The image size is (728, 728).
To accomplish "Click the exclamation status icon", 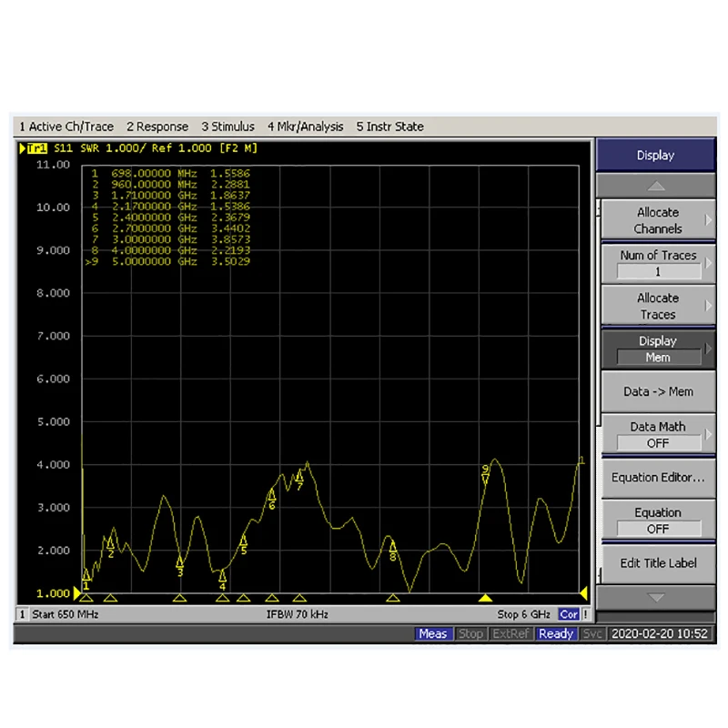I will coord(586,614).
